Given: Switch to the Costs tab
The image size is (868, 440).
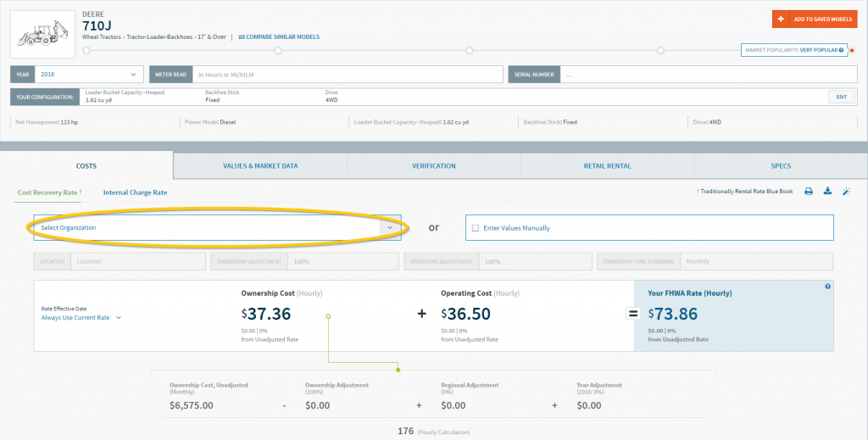Looking at the screenshot, I should click(x=86, y=165).
